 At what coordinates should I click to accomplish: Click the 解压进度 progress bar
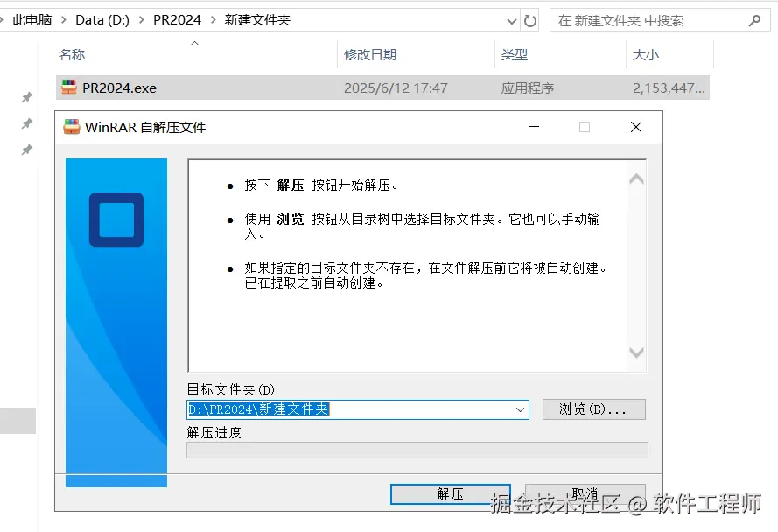pos(417,450)
